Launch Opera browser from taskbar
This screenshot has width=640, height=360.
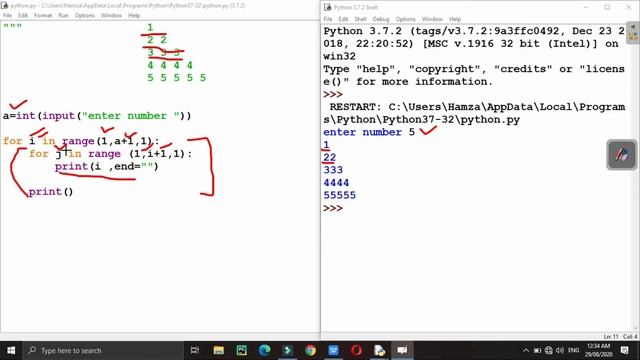pos(356,350)
